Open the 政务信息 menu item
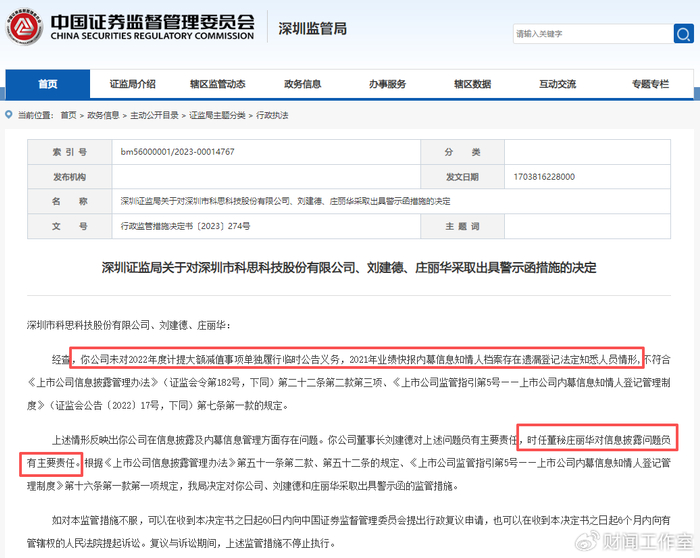The height and width of the screenshot is (558, 700). click(303, 84)
